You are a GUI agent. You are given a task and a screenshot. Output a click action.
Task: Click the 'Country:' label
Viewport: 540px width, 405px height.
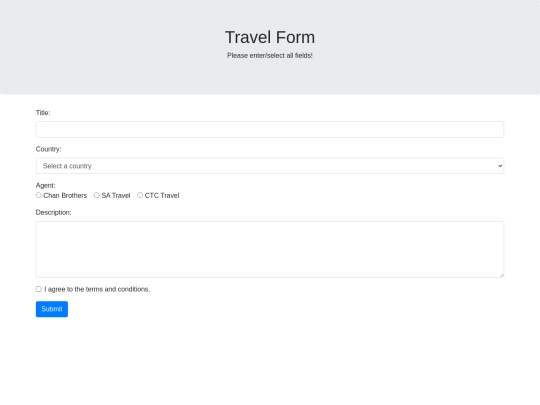(x=49, y=149)
